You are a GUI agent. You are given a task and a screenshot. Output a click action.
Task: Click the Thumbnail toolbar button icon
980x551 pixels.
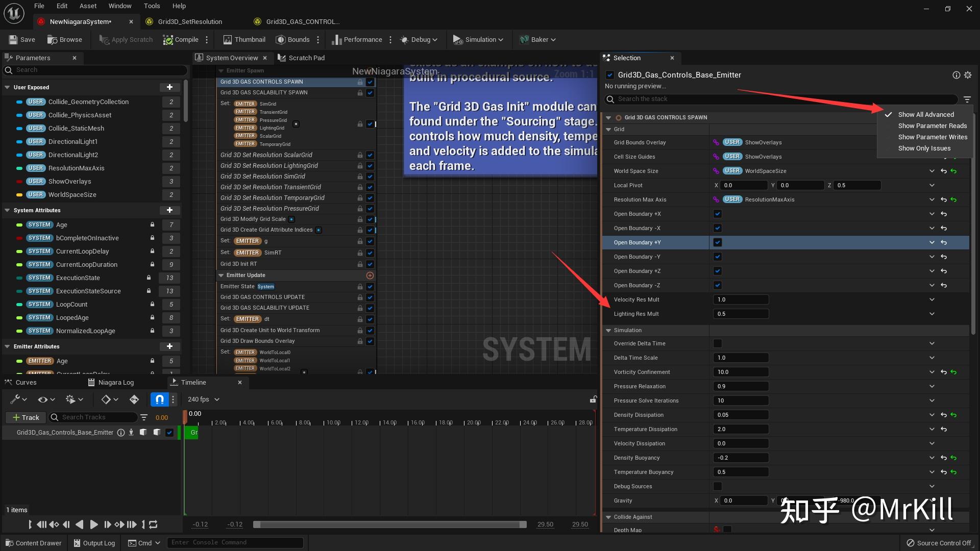[228, 39]
